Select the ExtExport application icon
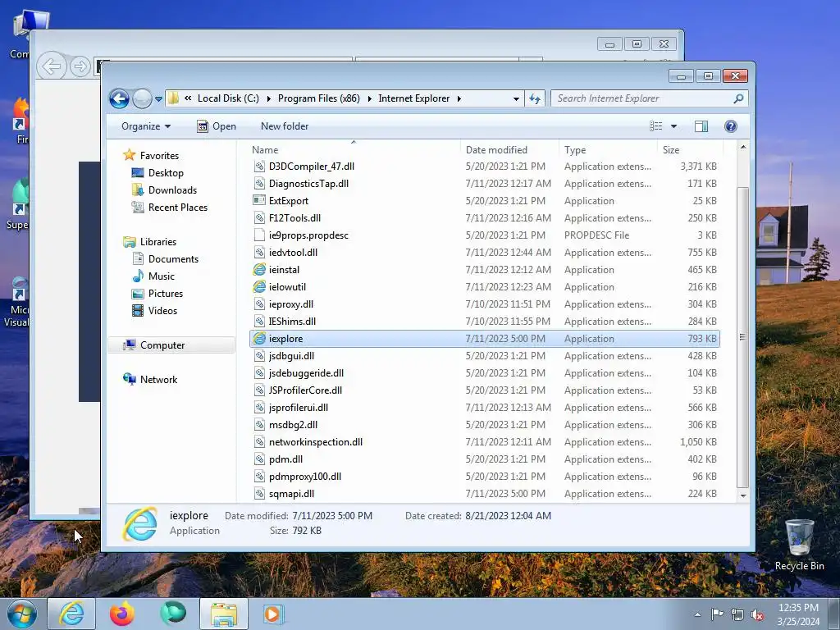Viewport: 840px width, 630px height. tap(259, 201)
